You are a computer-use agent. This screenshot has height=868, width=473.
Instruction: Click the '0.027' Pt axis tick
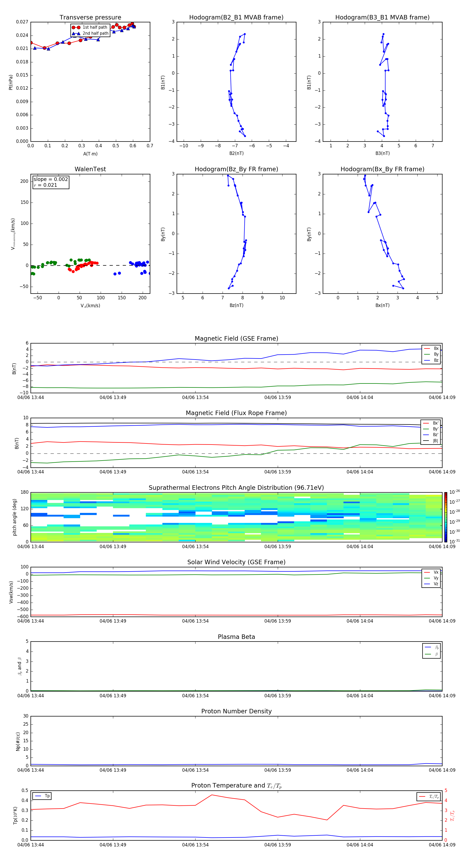tap(22, 22)
